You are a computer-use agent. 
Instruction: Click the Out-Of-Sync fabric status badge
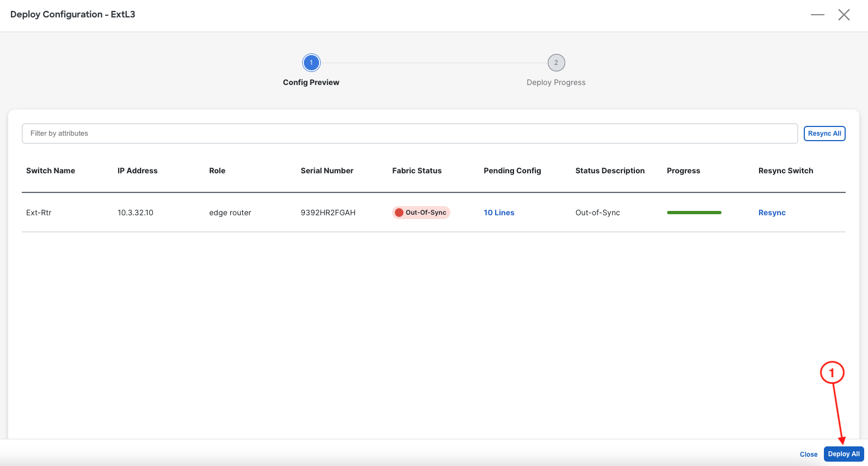421,213
